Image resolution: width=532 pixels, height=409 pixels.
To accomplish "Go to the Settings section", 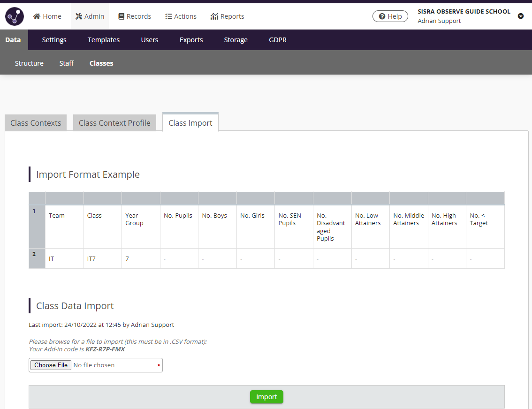I will point(54,40).
